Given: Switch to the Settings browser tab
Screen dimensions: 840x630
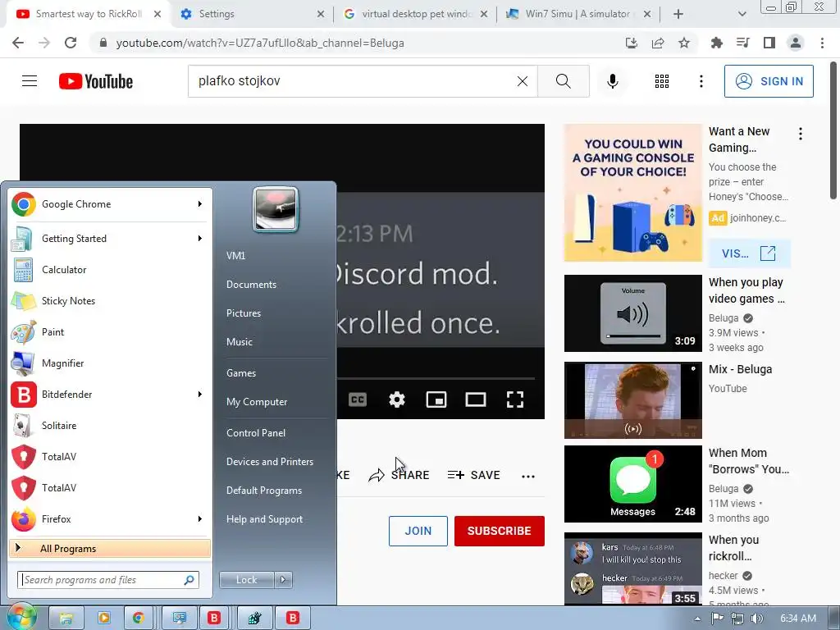Looking at the screenshot, I should [x=252, y=14].
